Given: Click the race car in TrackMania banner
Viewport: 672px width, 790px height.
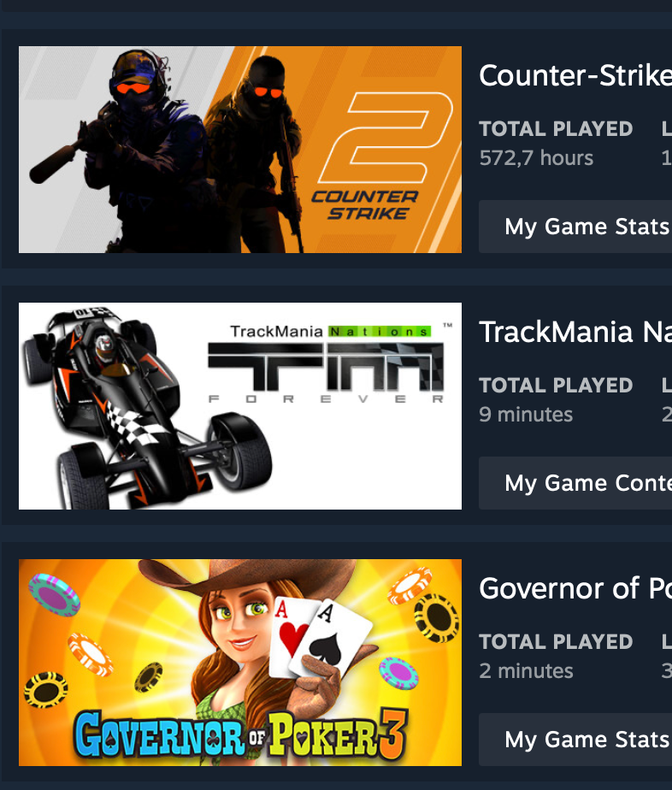Looking at the screenshot, I should click(147, 406).
